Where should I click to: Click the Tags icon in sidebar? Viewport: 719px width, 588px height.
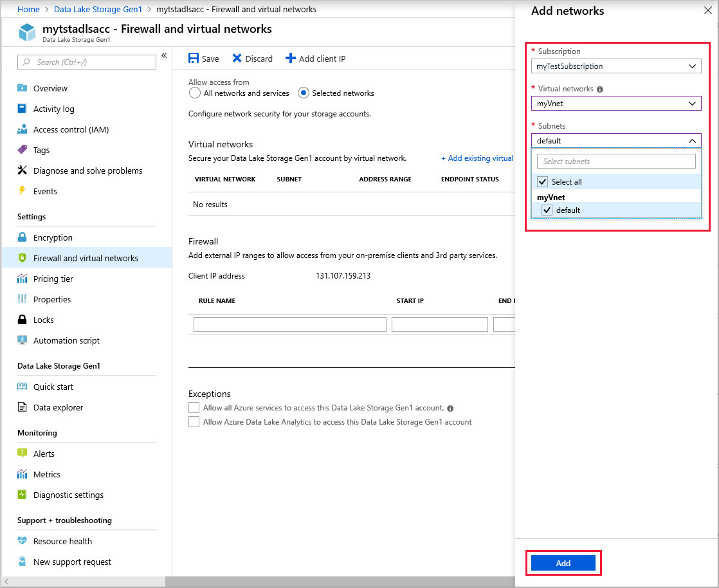pyautogui.click(x=23, y=150)
